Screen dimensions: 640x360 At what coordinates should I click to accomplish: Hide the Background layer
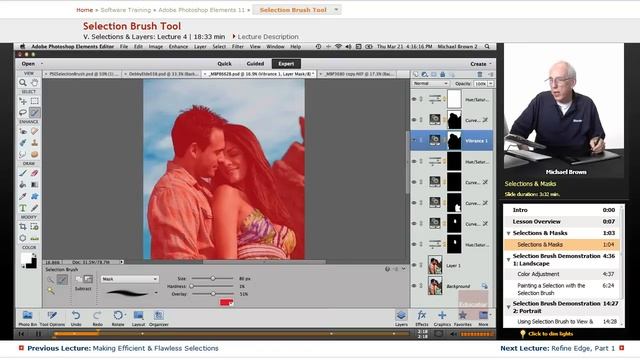pyautogui.click(x=414, y=286)
